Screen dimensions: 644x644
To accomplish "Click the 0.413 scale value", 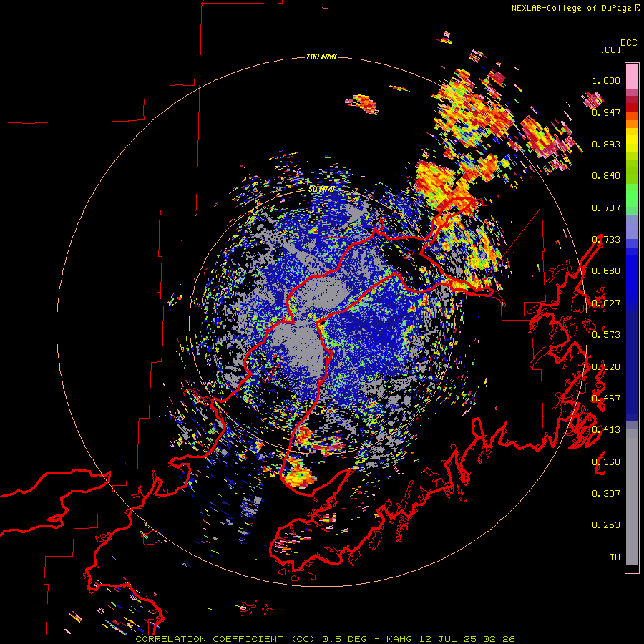I will (x=606, y=430).
